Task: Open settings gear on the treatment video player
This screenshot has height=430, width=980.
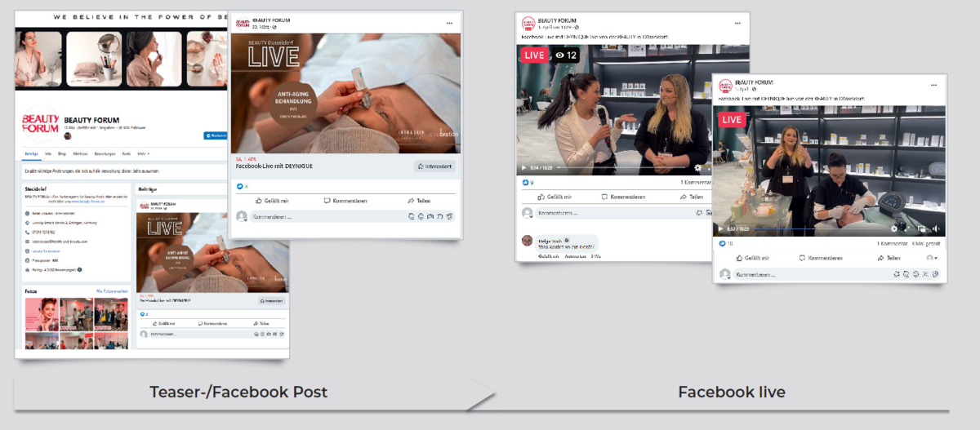Action: tap(894, 229)
